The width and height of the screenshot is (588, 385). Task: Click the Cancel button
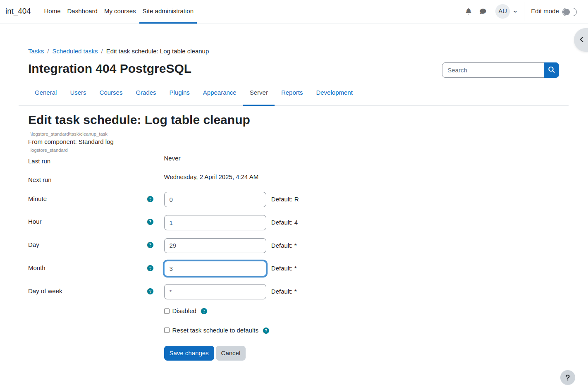coord(231,353)
